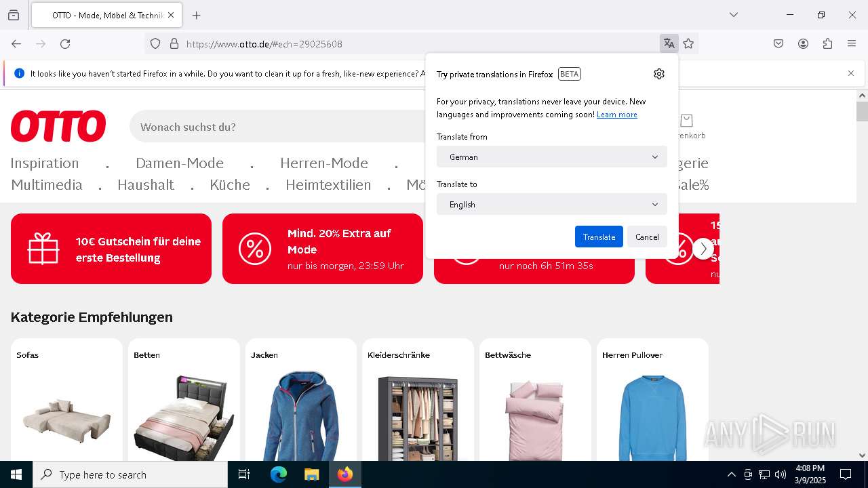Viewport: 868px width, 488px height.
Task: Click the gift icon on Gutschein banner
Action: 43,249
